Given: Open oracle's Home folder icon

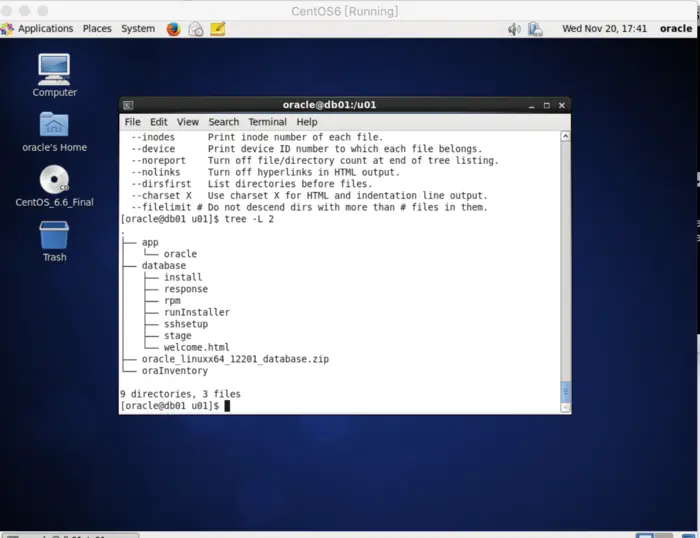Looking at the screenshot, I should click(x=54, y=131).
